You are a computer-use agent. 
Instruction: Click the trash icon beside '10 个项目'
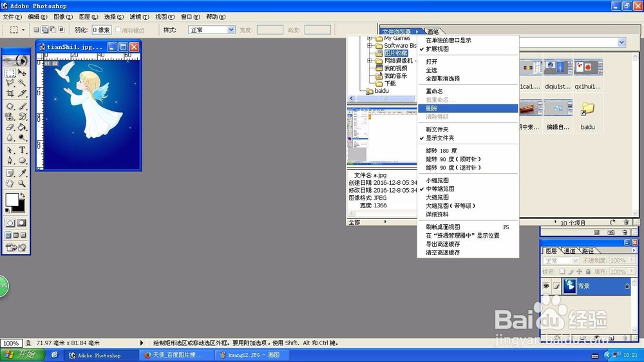[625, 222]
